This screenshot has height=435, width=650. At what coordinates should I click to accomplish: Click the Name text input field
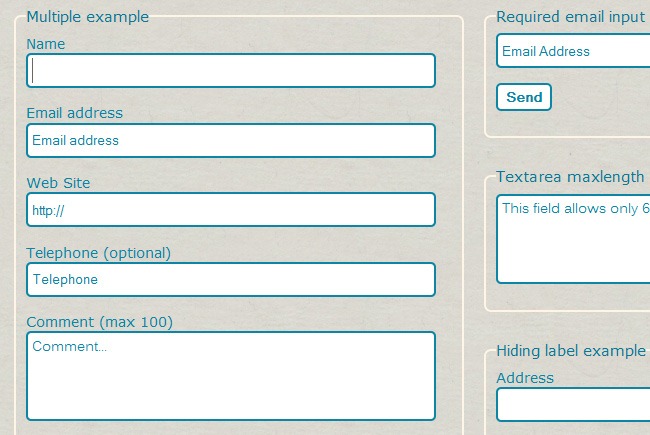tap(231, 71)
